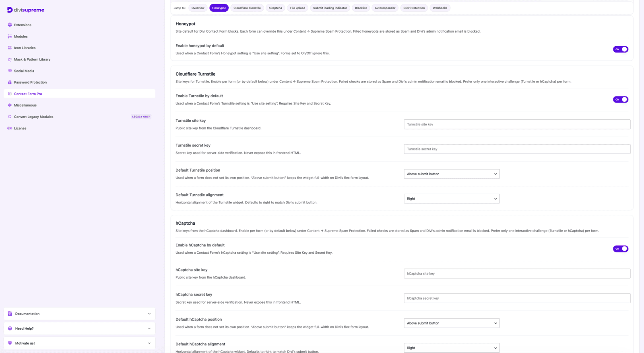Click the Social Media sidebar icon
The height and width of the screenshot is (353, 644).
coord(10,71)
